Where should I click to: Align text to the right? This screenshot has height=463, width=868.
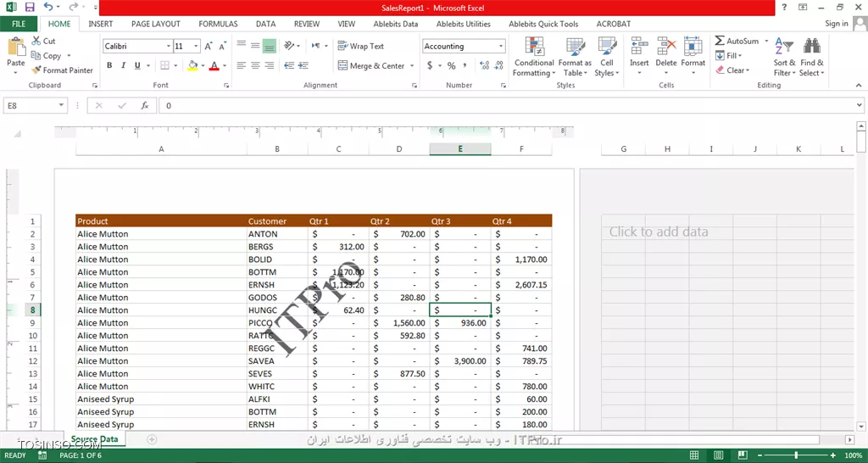[270, 65]
